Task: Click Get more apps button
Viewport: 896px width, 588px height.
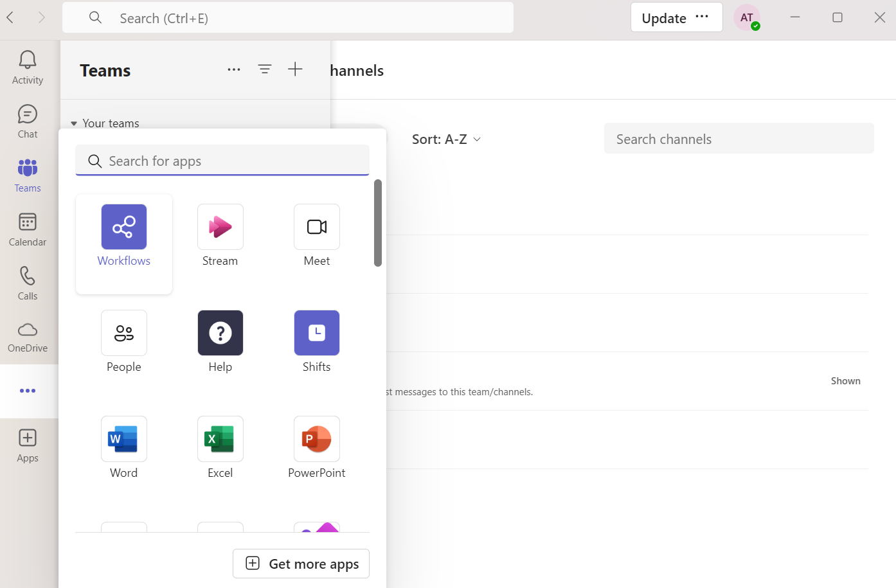Action: pyautogui.click(x=301, y=564)
